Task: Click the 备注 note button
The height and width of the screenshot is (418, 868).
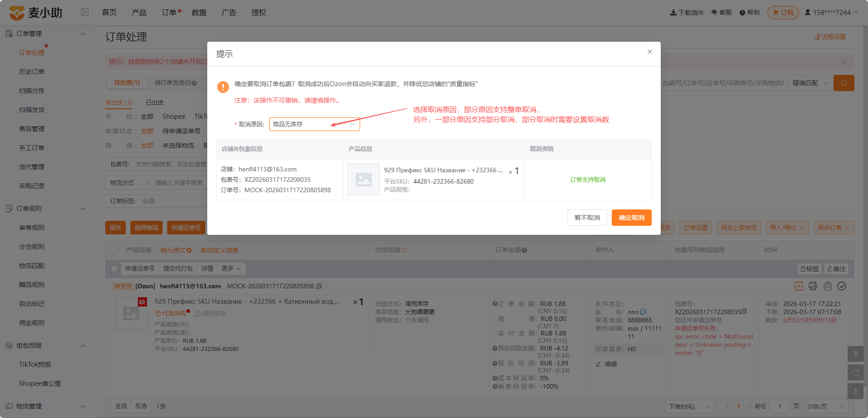Action: click(836, 269)
